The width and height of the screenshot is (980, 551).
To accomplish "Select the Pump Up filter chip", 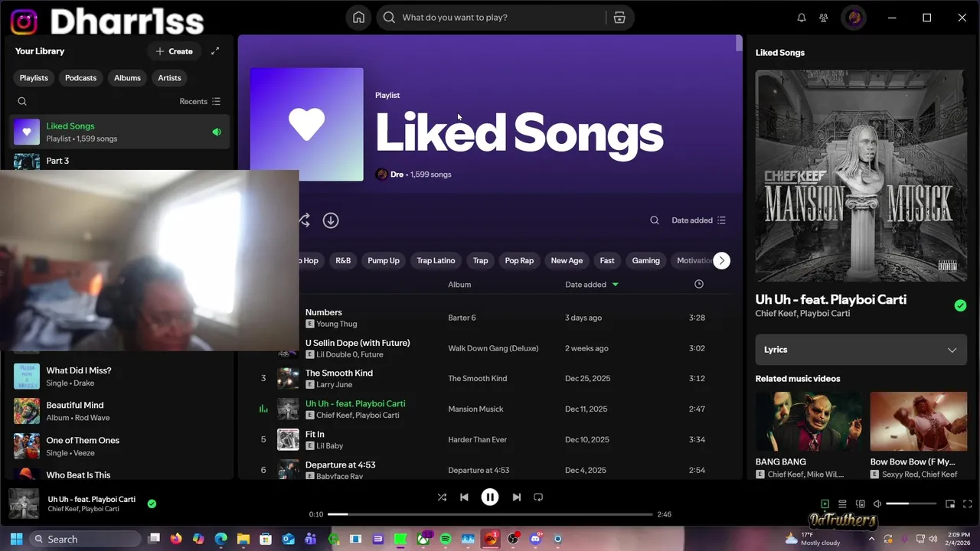I will tap(384, 261).
